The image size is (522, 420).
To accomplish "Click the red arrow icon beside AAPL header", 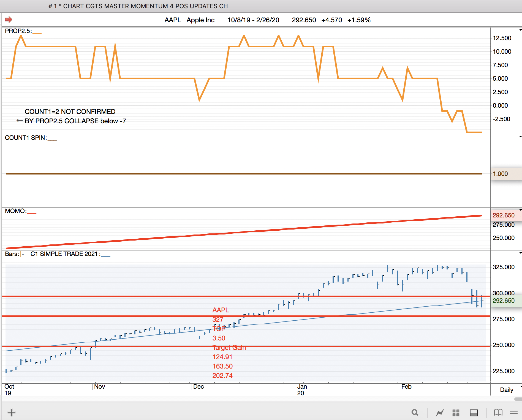I will (9, 20).
